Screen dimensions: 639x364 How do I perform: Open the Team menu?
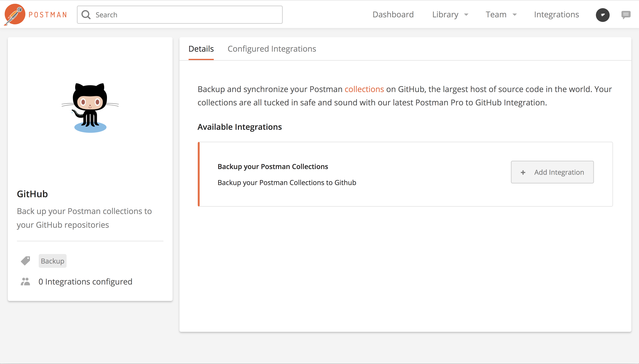pos(496,14)
